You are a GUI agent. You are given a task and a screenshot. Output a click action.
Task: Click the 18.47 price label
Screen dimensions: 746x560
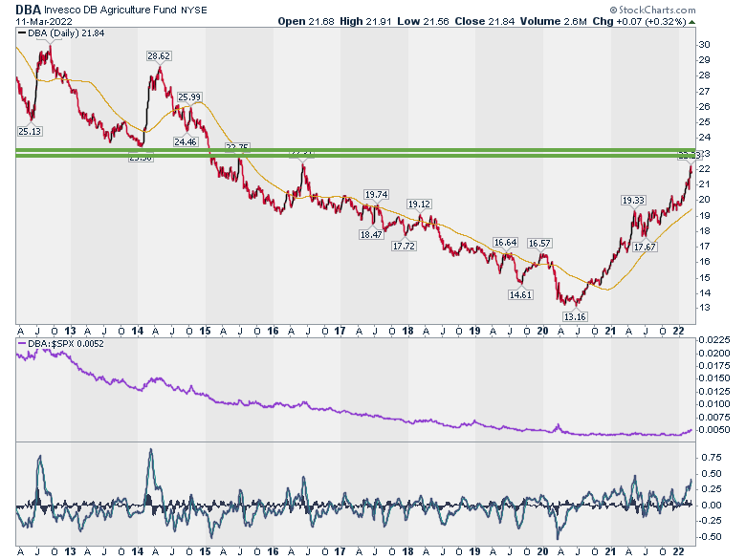click(x=372, y=234)
